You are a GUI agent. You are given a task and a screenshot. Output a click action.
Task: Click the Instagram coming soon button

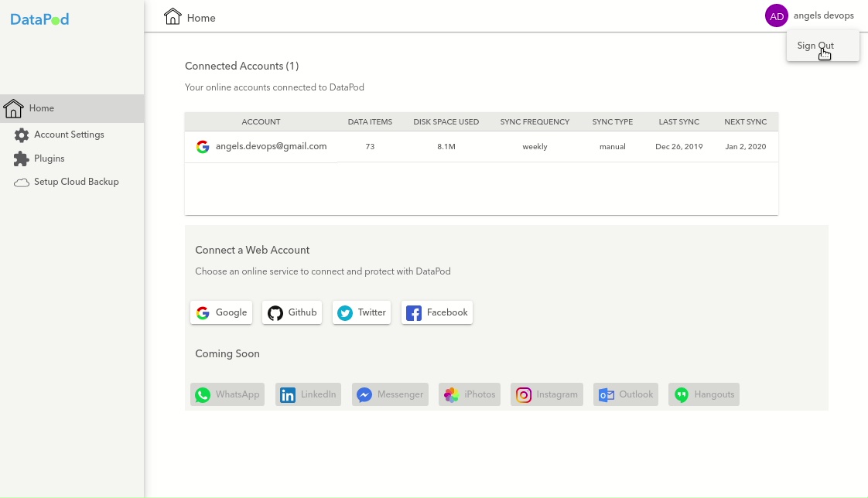point(546,394)
